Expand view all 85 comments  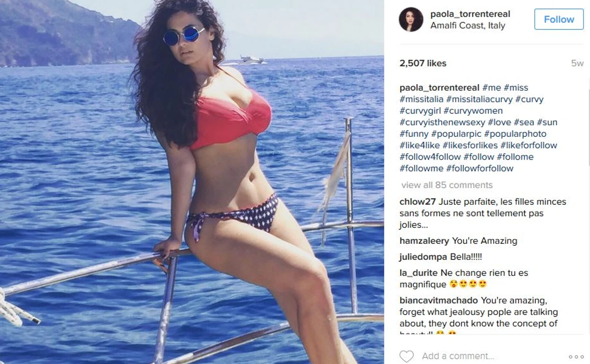tap(447, 185)
